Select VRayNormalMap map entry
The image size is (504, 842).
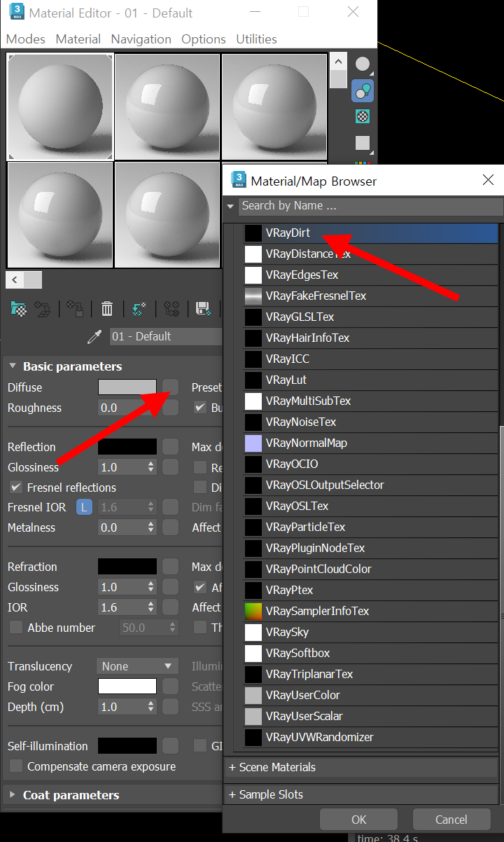click(371, 443)
